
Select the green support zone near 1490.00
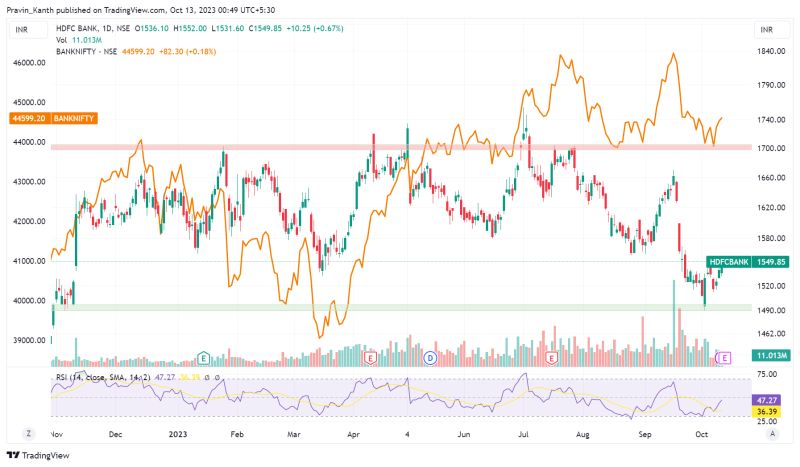pos(401,307)
